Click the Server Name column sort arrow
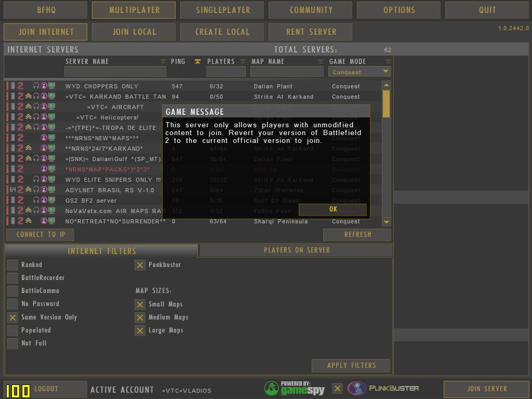Image resolution: width=532 pixels, height=399 pixels. point(163,61)
